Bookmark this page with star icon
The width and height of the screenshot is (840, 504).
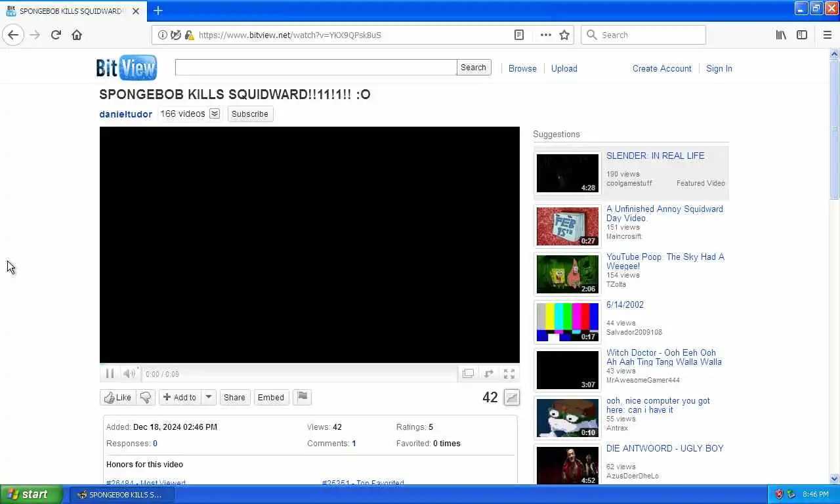[564, 35]
